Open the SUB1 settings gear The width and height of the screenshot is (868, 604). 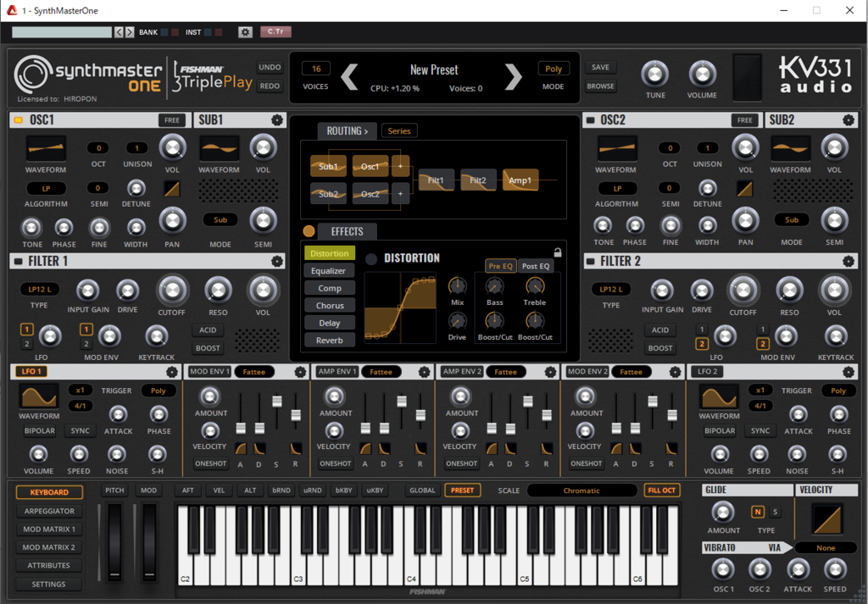pyautogui.click(x=277, y=120)
